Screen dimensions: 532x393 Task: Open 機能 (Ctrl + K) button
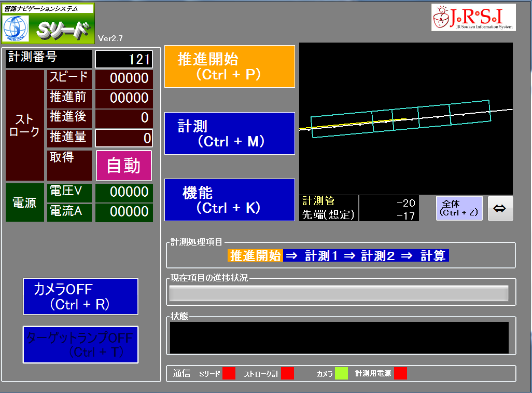[x=230, y=200]
